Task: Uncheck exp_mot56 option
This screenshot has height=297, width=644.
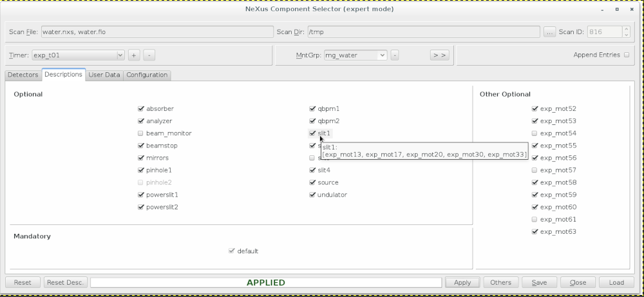Action: coord(535,158)
